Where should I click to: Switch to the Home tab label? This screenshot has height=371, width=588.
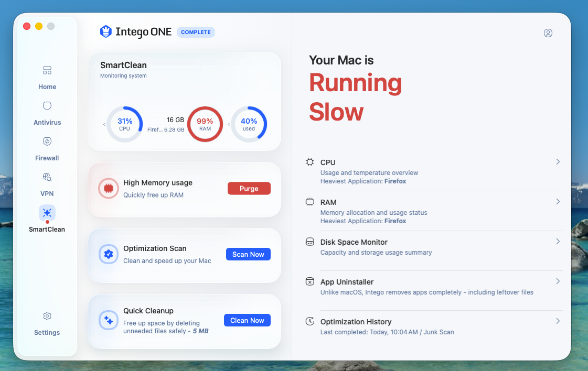tap(47, 86)
